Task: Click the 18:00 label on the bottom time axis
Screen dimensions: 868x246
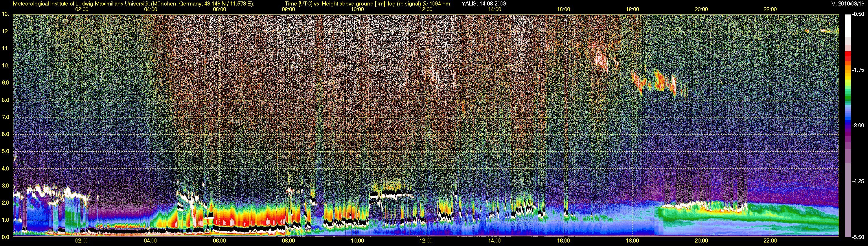Action: pos(632,241)
